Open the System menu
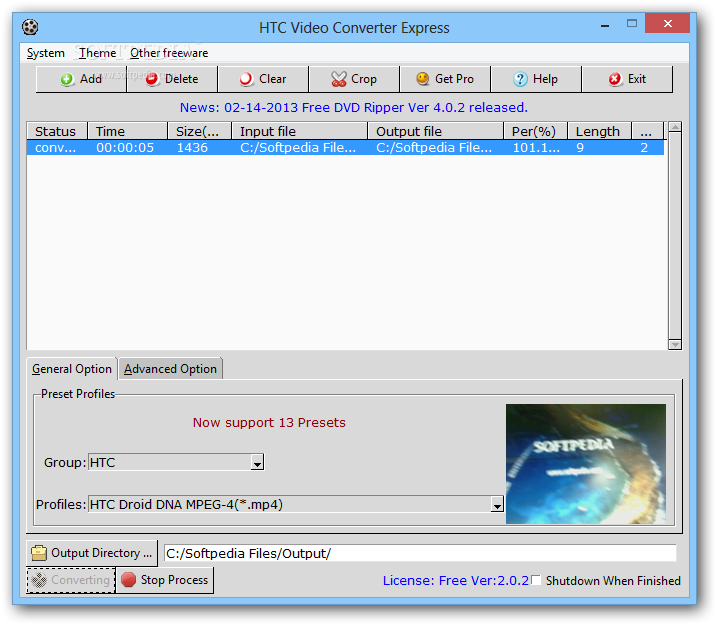717x625 pixels. coord(45,53)
